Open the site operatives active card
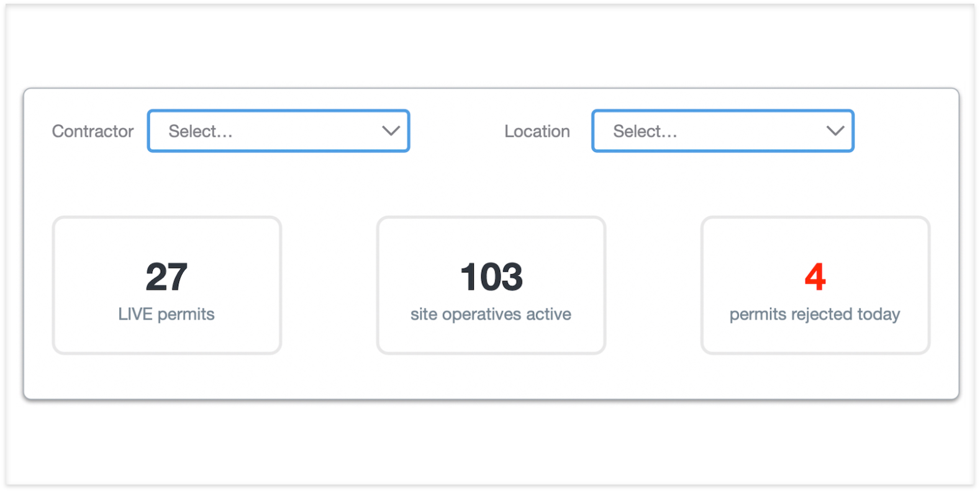Viewport: 980px width, 492px height. click(491, 285)
